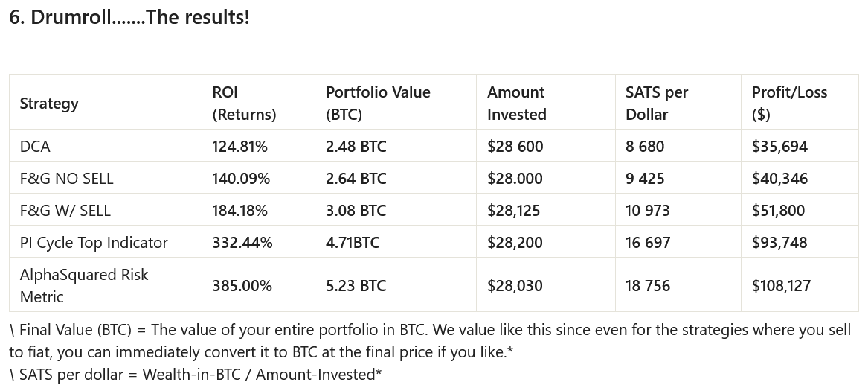Click the Strategy column header

tap(49, 104)
